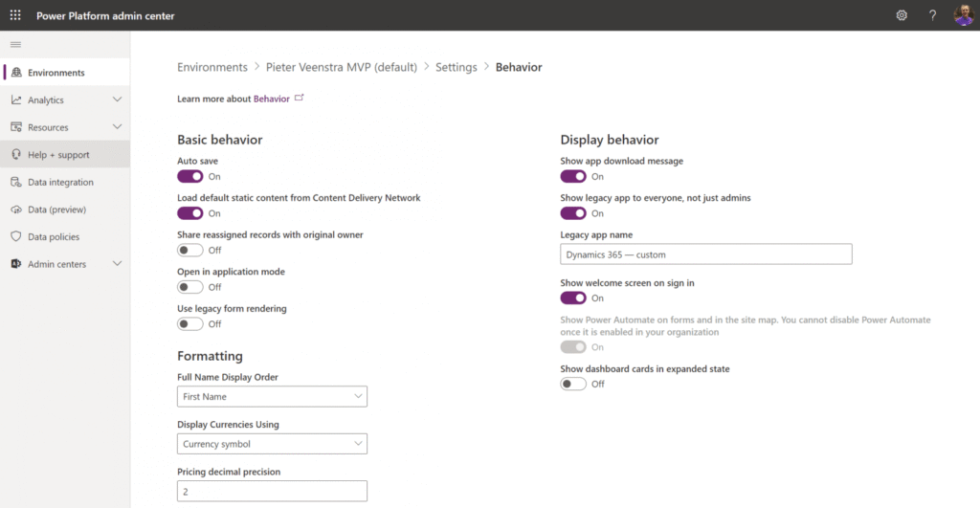Open Data policies in the sidebar
Screen dimensions: 980x508
[65, 236]
